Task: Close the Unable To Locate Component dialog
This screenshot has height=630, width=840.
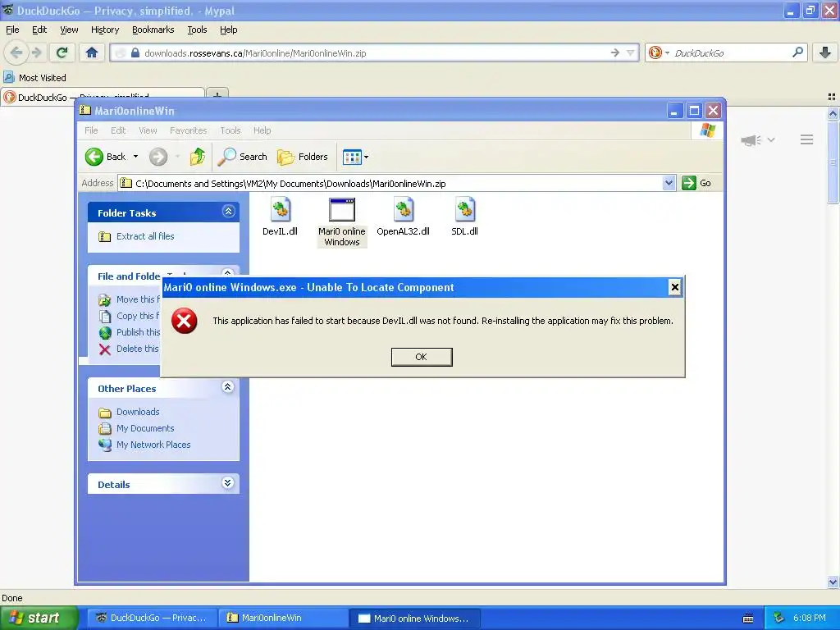Action: pyautogui.click(x=675, y=287)
